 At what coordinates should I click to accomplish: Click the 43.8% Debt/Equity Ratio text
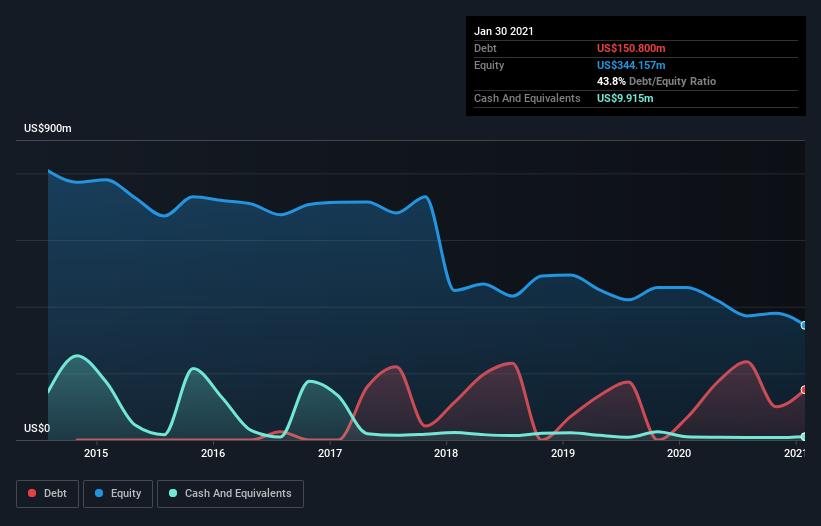656,81
